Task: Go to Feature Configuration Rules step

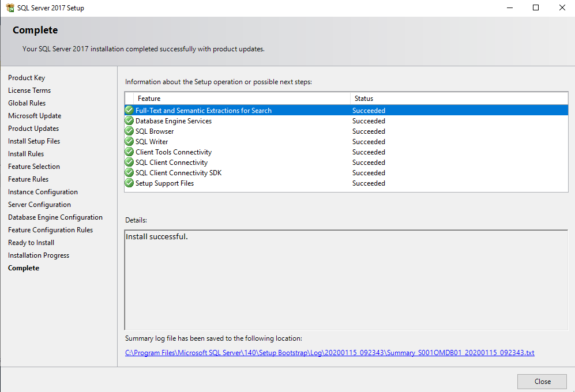Action: click(x=50, y=230)
